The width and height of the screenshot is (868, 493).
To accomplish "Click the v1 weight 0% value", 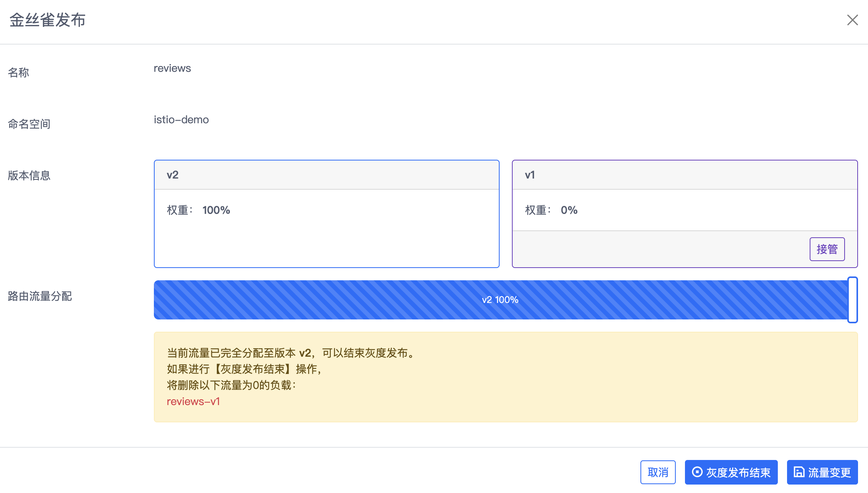I will coord(569,210).
